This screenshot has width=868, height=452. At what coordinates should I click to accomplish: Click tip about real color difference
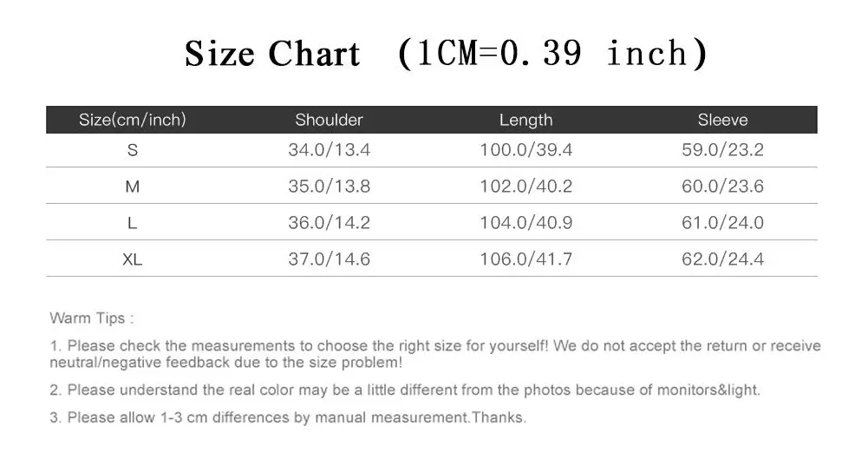coord(405,390)
